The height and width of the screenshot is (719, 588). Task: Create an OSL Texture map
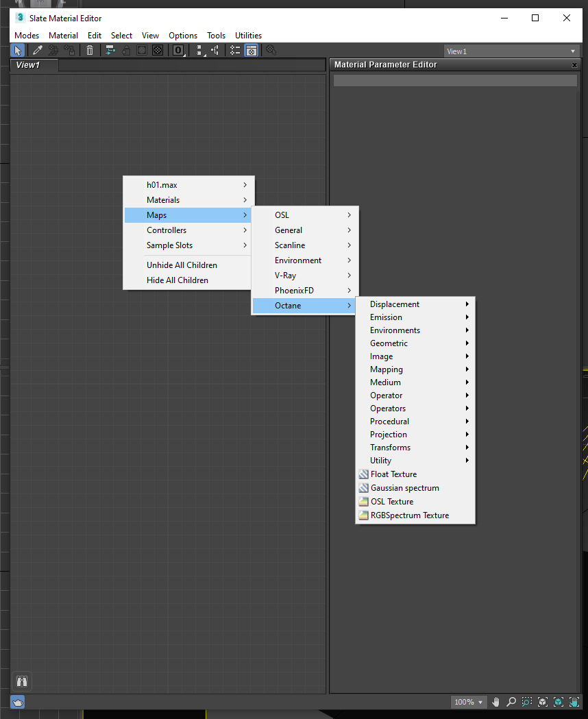(415, 502)
